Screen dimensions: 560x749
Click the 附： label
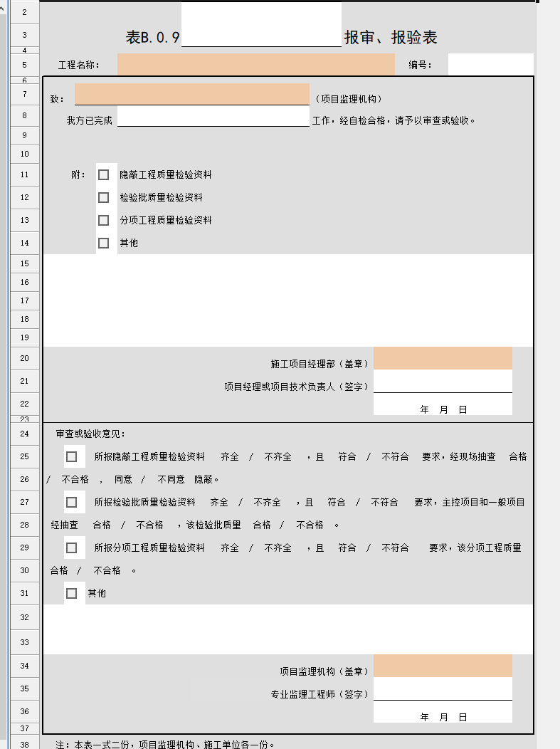(x=78, y=175)
